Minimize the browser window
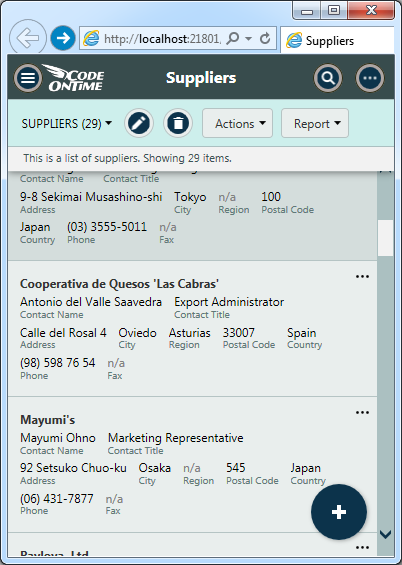The width and height of the screenshot is (402, 565). click(307, 11)
